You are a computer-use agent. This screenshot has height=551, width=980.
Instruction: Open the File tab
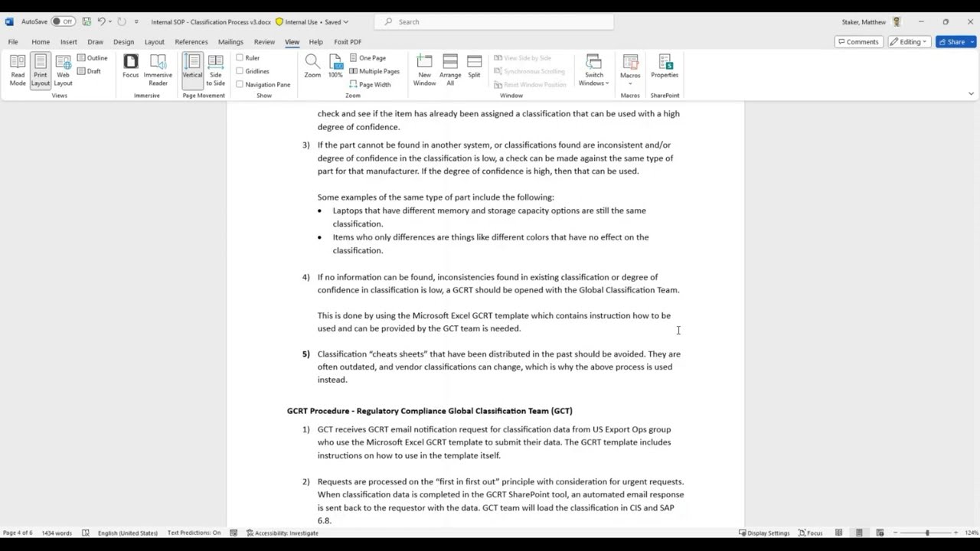tap(13, 42)
